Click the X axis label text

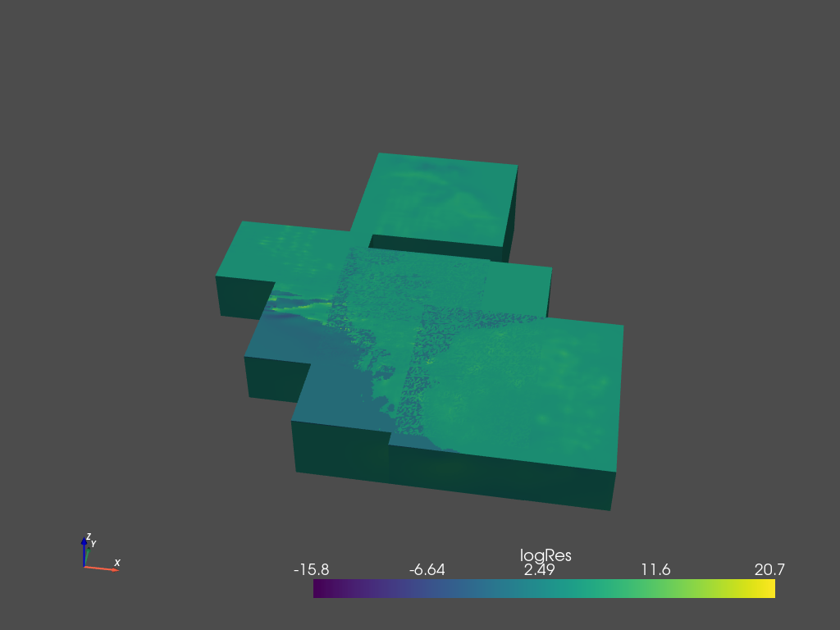pyautogui.click(x=116, y=564)
